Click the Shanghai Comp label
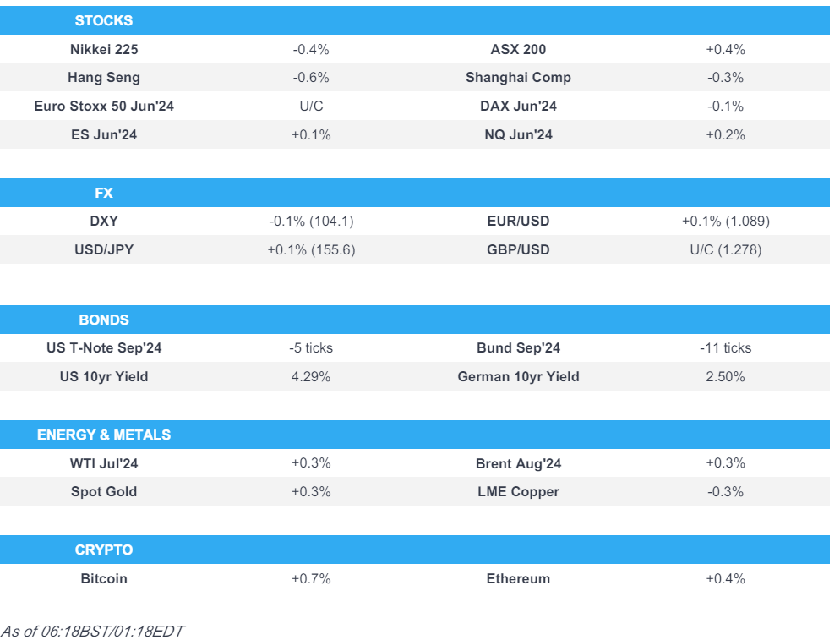This screenshot has height=640, width=840. pyautogui.click(x=518, y=78)
